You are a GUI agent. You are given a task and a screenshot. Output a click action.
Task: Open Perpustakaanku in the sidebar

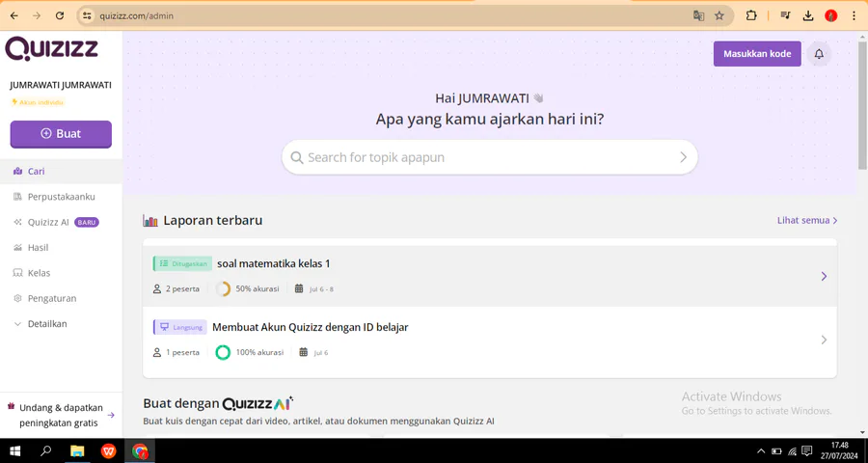point(61,197)
